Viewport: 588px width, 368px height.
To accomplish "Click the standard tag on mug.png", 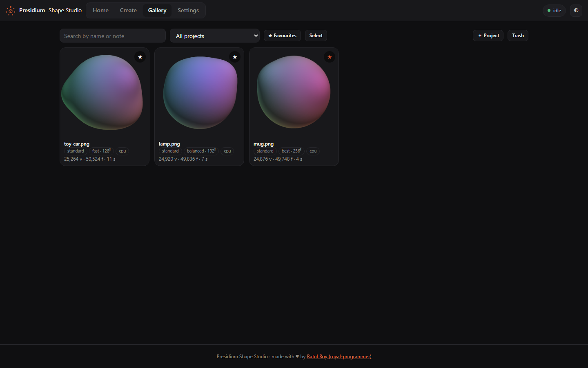I will pyautogui.click(x=265, y=151).
